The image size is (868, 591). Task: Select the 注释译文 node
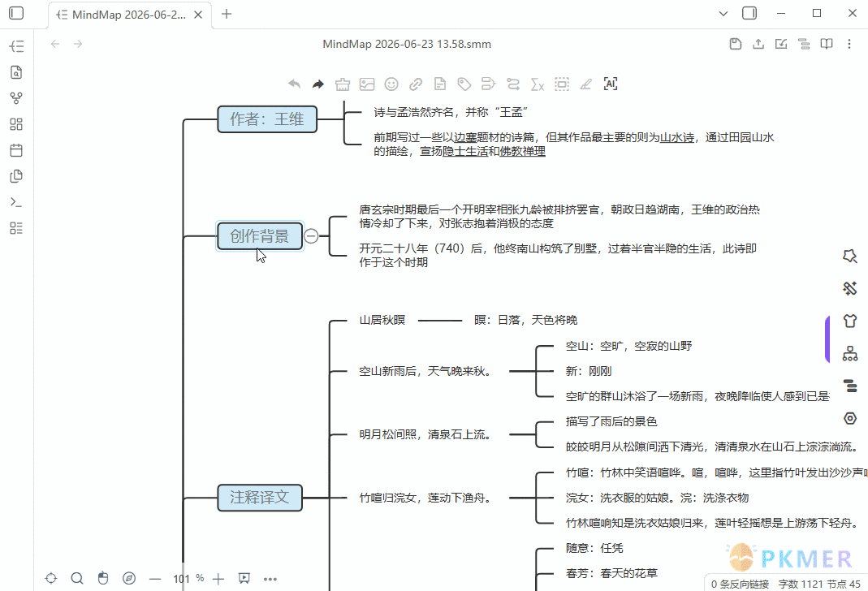tap(260, 498)
